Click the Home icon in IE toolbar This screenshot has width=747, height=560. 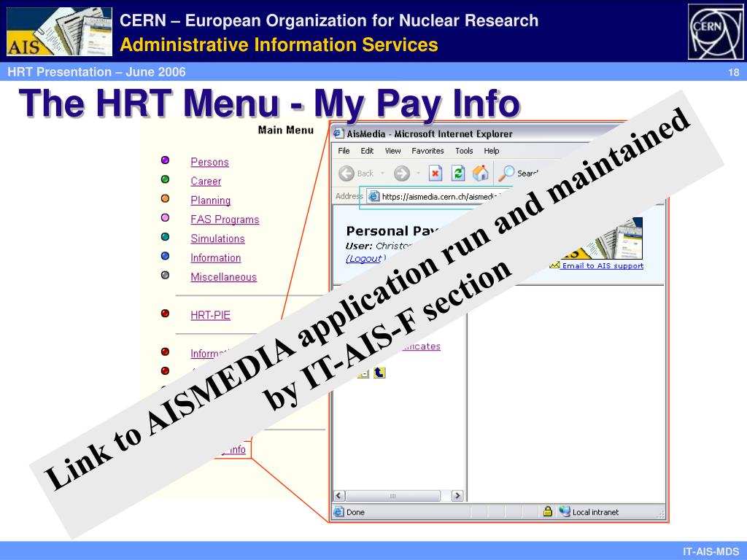[x=481, y=173]
